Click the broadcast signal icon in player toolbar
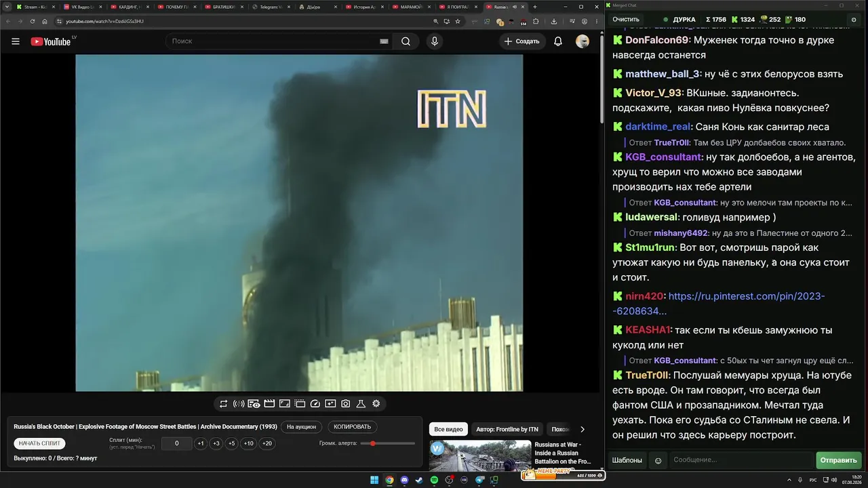Viewport: 868px width, 488px height. [x=239, y=404]
